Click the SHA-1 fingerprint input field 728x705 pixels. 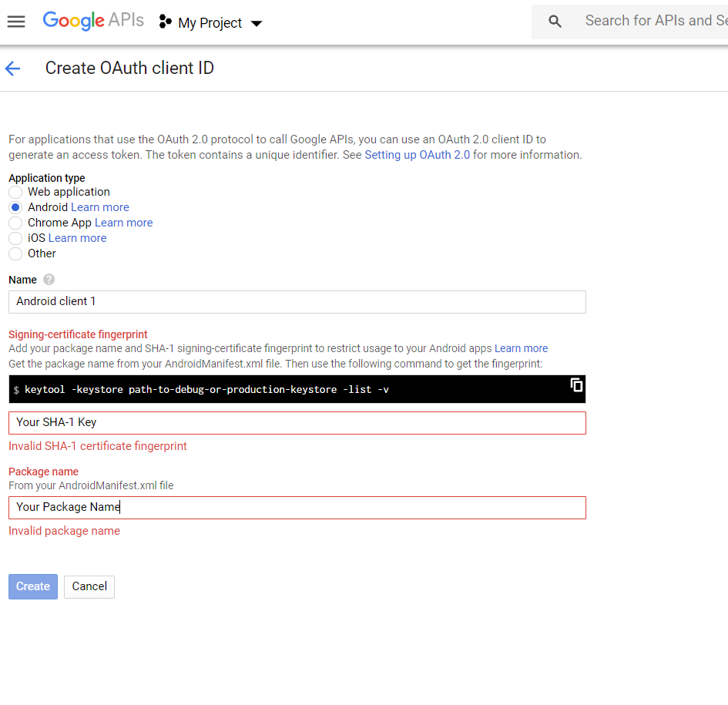coord(297,423)
